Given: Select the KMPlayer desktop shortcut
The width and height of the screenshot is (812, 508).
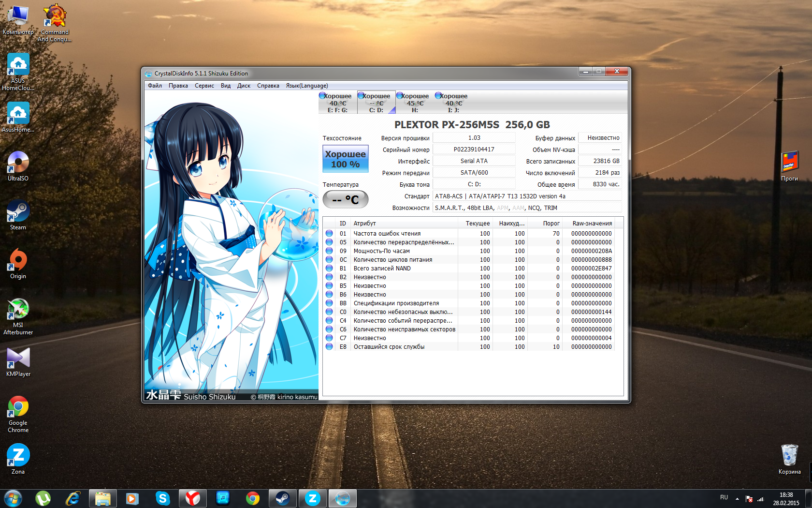Looking at the screenshot, I should (18, 361).
